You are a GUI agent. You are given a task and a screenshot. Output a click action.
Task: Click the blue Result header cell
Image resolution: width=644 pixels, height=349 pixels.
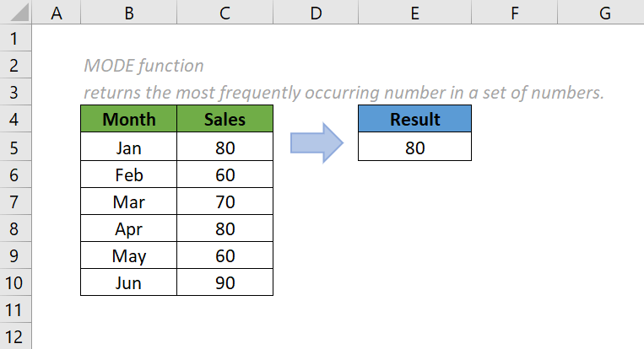click(x=414, y=120)
